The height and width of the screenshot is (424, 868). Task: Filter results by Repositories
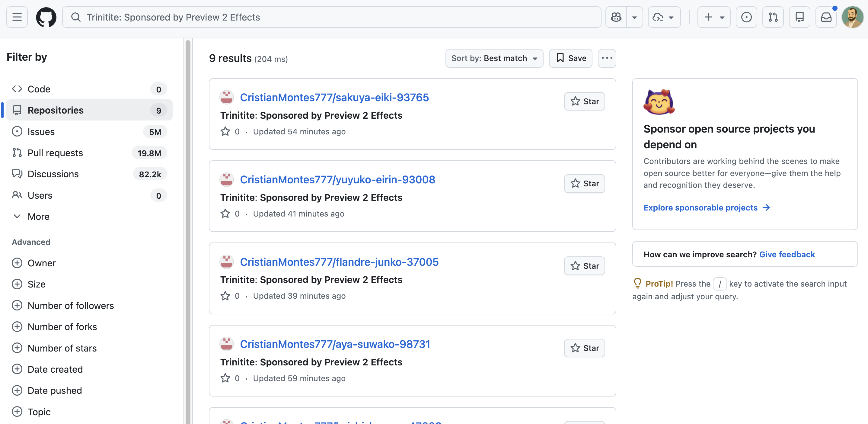(x=89, y=110)
